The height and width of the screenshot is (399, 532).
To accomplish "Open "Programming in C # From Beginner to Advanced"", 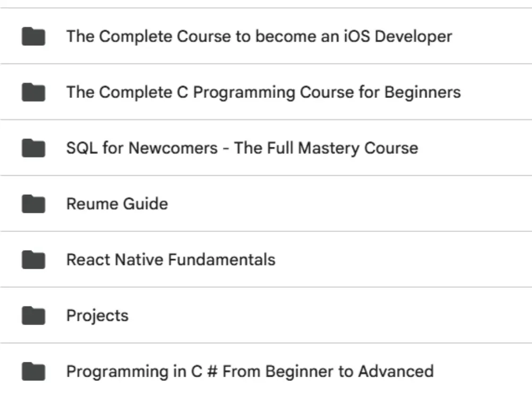I will coord(250,371).
